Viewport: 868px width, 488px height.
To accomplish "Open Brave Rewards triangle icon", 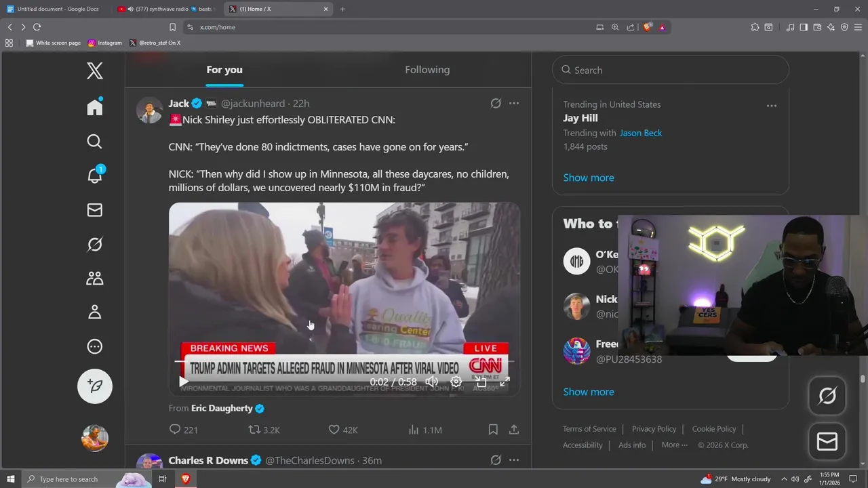I will (x=662, y=27).
